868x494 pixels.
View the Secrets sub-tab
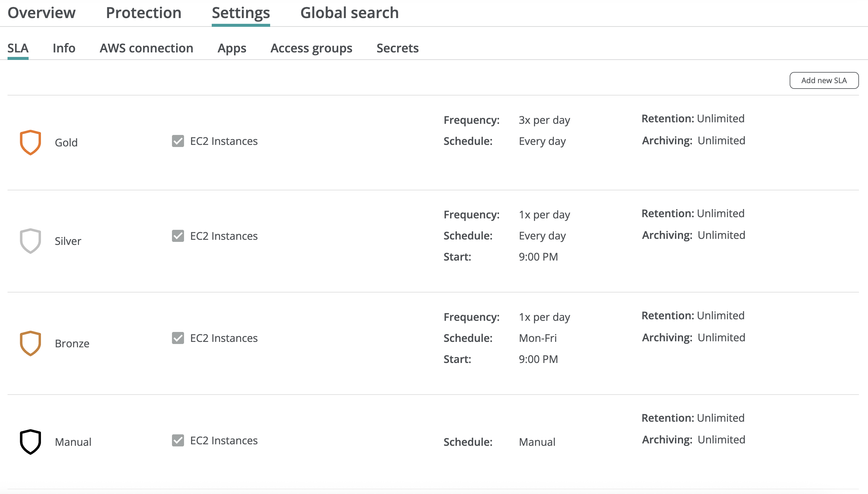pyautogui.click(x=397, y=48)
